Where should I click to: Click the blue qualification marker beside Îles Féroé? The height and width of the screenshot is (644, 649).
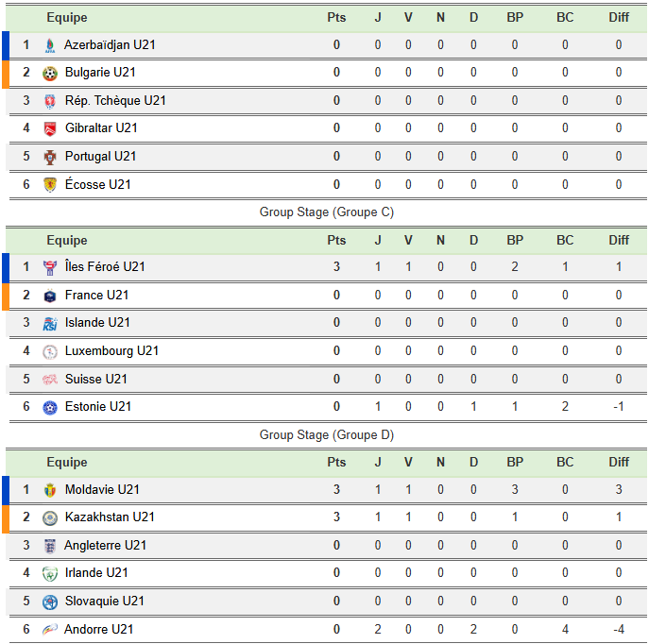point(5,267)
